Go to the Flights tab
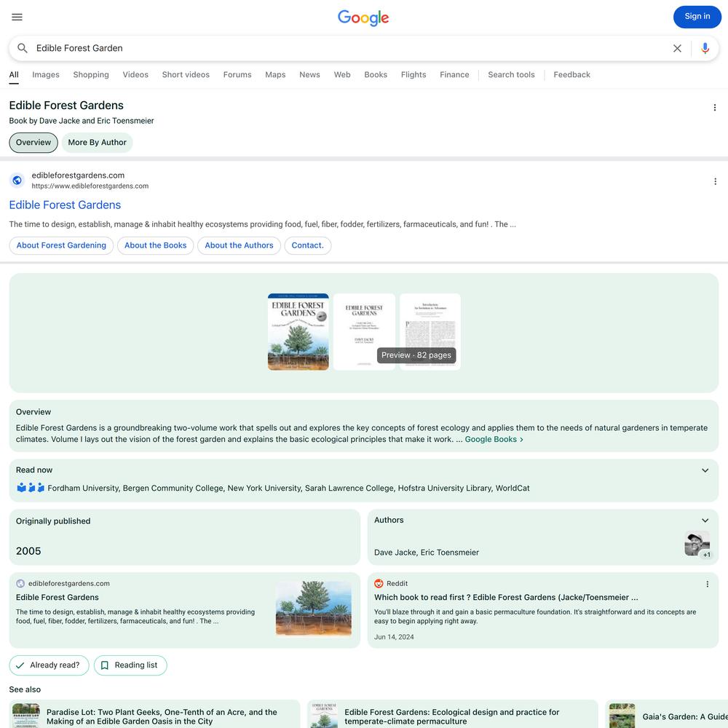This screenshot has height=728, width=728. 414,75
